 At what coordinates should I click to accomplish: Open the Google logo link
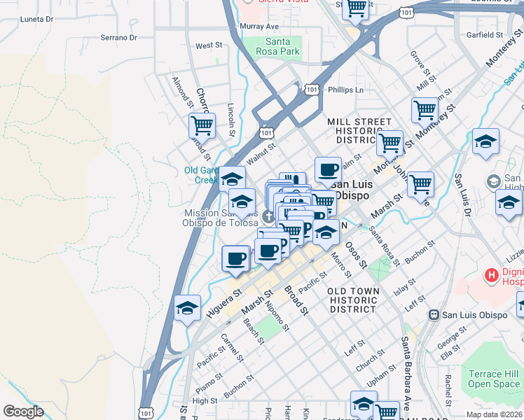24,412
